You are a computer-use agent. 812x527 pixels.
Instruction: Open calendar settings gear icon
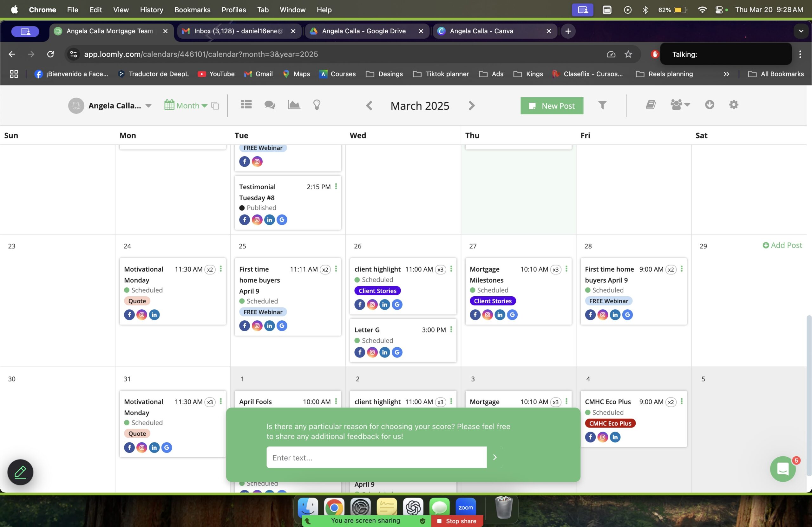point(734,105)
